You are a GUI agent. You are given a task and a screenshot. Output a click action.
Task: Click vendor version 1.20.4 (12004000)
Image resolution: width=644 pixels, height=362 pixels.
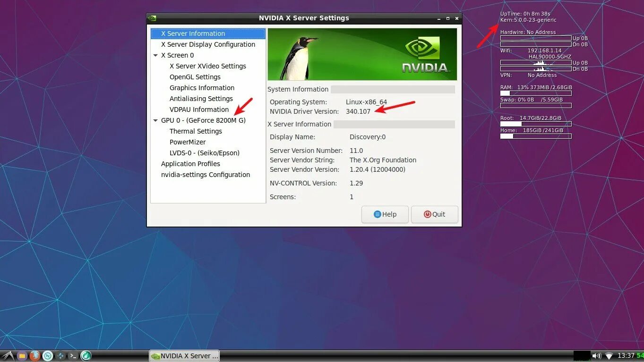pos(378,169)
